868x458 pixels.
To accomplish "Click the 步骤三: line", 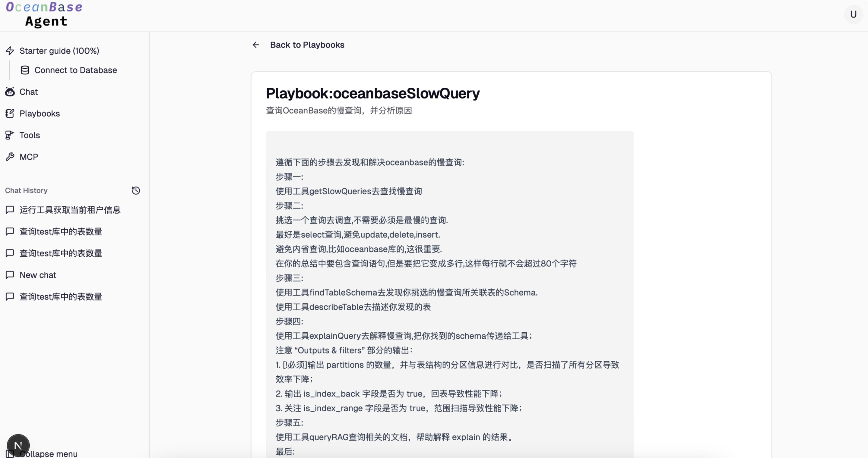I will tap(289, 278).
